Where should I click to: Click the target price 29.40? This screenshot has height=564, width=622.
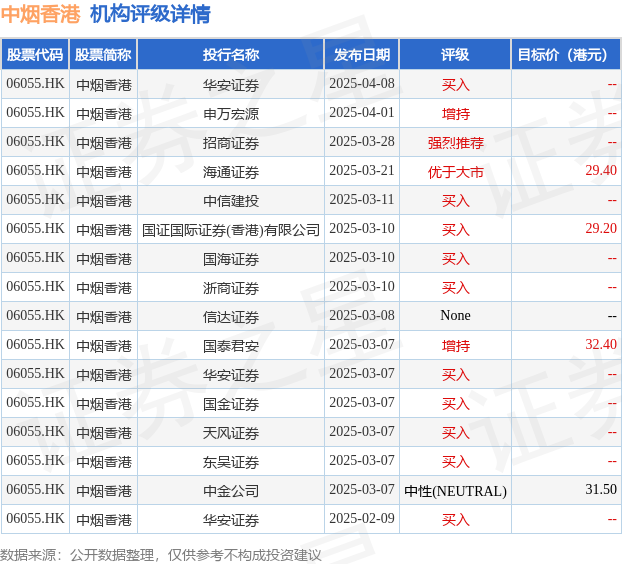[601, 170]
